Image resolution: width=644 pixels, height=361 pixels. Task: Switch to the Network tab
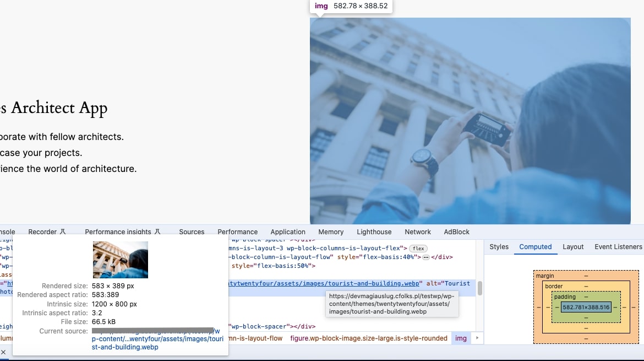[x=418, y=232]
